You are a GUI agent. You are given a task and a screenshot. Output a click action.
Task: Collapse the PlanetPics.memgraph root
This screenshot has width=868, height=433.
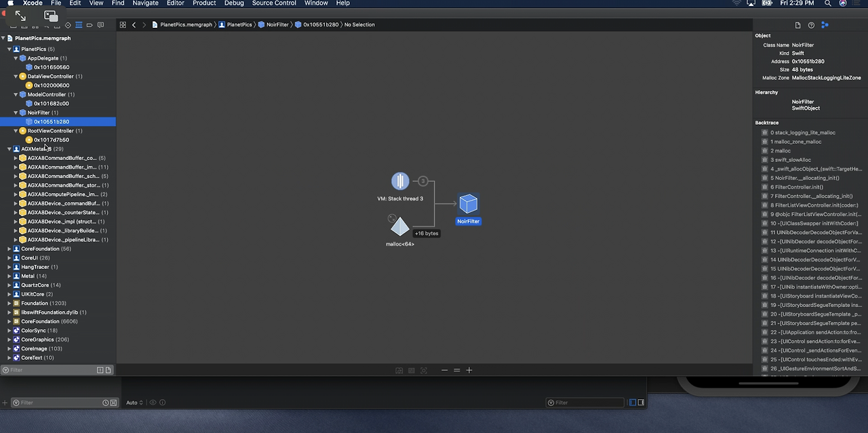pyautogui.click(x=3, y=39)
